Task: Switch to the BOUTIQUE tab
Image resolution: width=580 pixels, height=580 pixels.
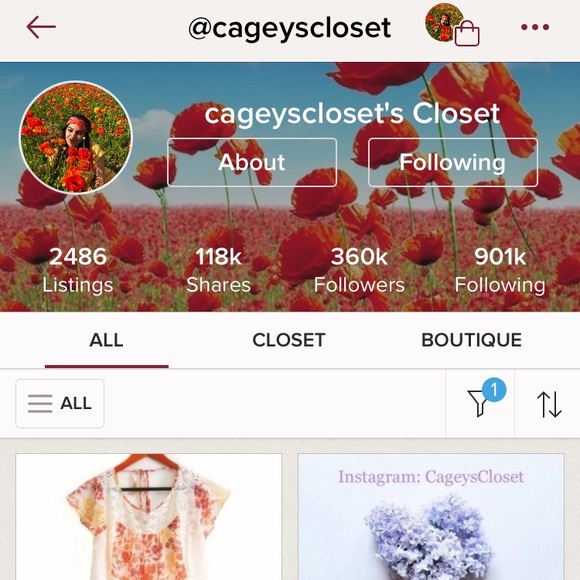Action: (x=472, y=340)
